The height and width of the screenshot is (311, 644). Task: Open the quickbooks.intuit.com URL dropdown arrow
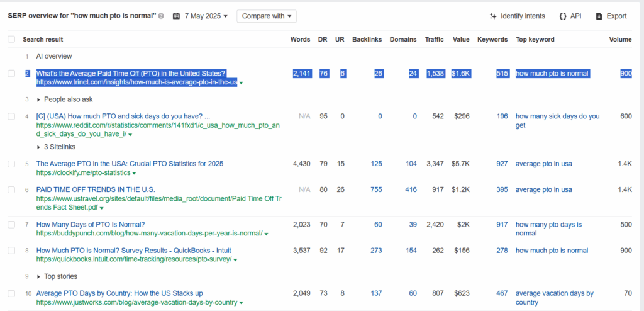[x=235, y=260]
